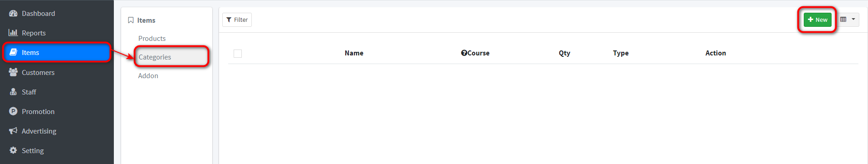Select Items in the left sidebar
The width and height of the screenshot is (868, 164).
tap(57, 53)
